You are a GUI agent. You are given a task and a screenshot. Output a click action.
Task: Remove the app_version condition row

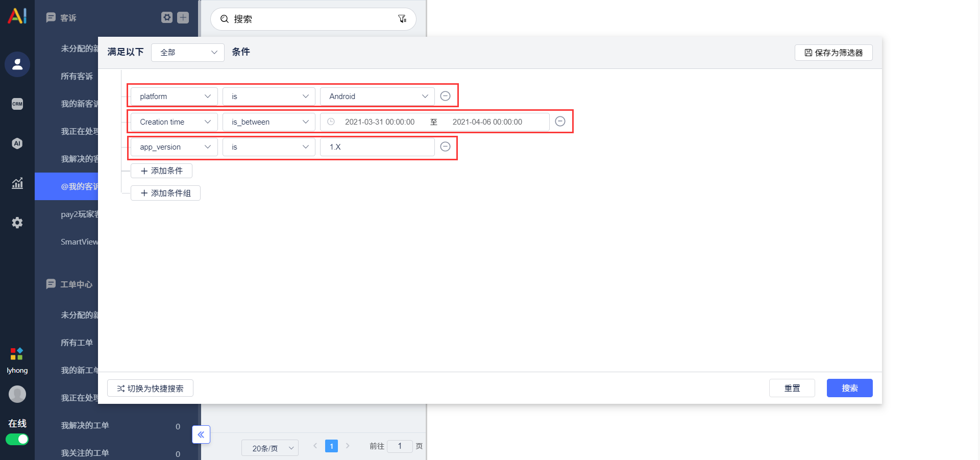point(445,147)
